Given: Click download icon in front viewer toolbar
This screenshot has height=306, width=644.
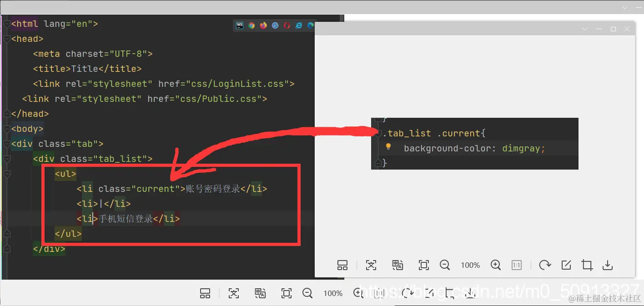Looking at the screenshot, I should [x=608, y=265].
